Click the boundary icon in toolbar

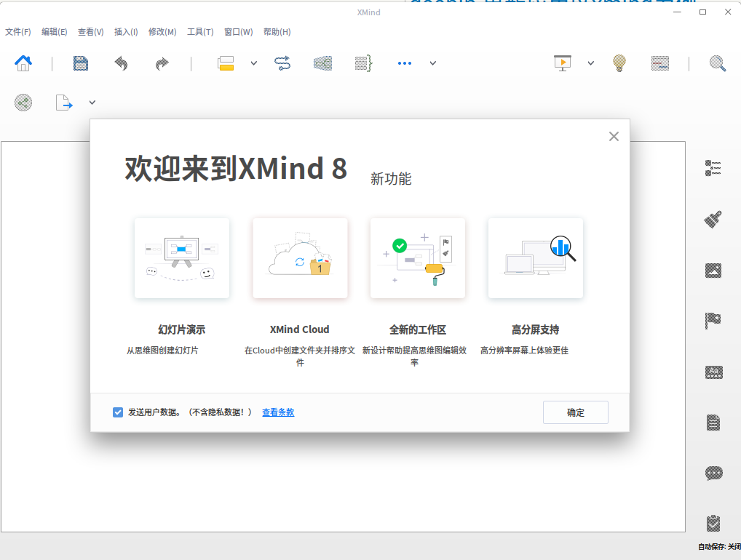322,63
